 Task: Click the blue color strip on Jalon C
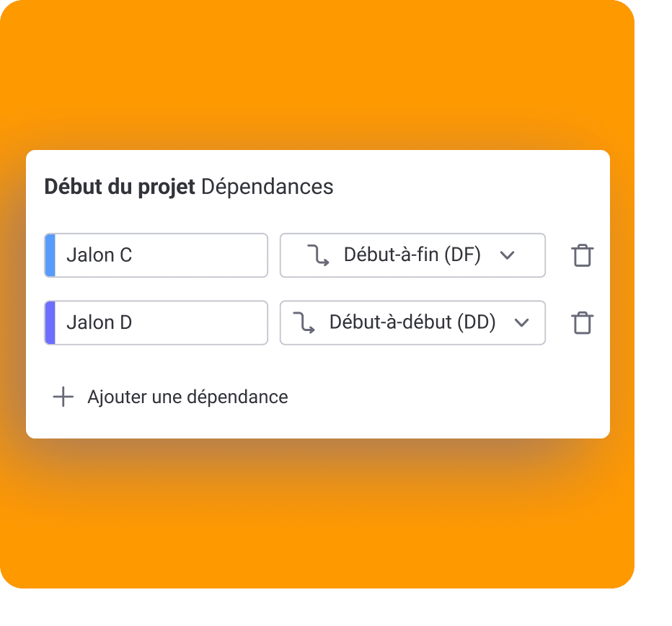[50, 255]
